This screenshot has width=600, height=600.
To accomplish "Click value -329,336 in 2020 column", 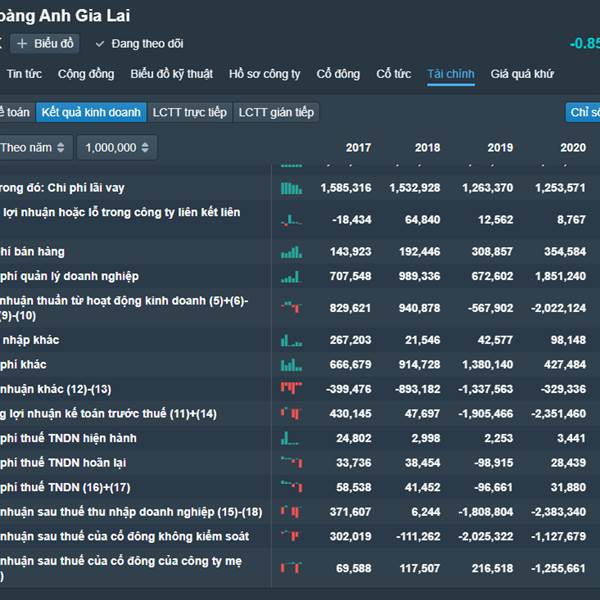I will click(x=563, y=389).
